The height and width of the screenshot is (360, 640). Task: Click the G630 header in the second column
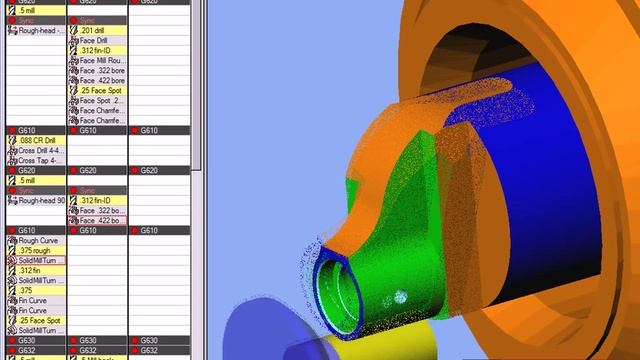97,340
